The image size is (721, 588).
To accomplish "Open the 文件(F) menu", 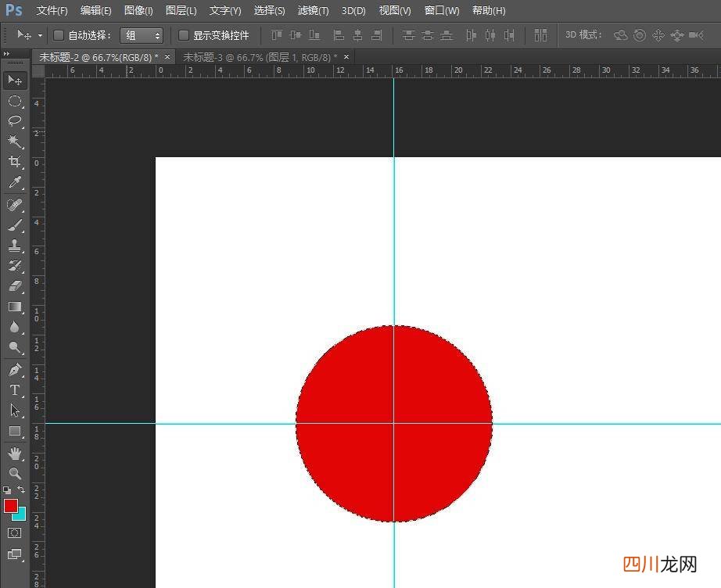I will pos(52,11).
